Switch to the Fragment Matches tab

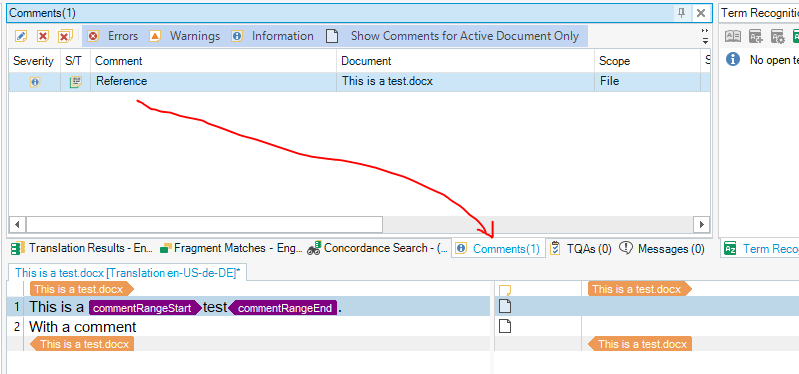tap(231, 249)
